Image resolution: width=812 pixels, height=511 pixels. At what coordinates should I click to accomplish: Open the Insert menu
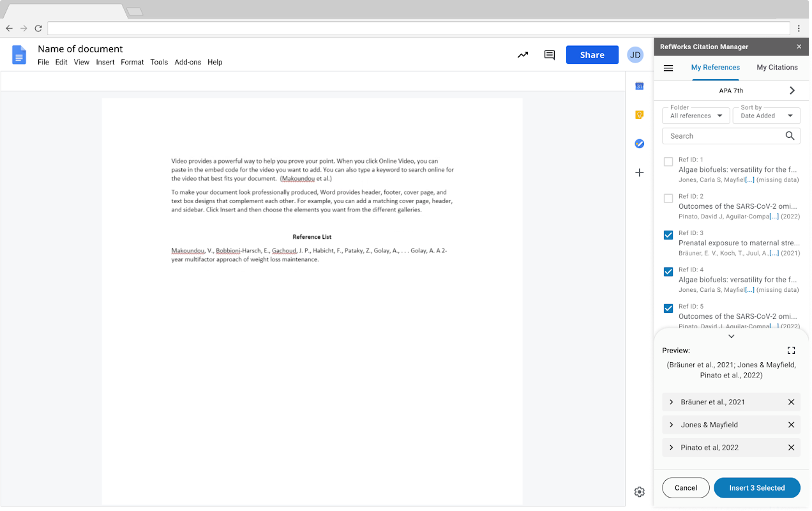(105, 63)
